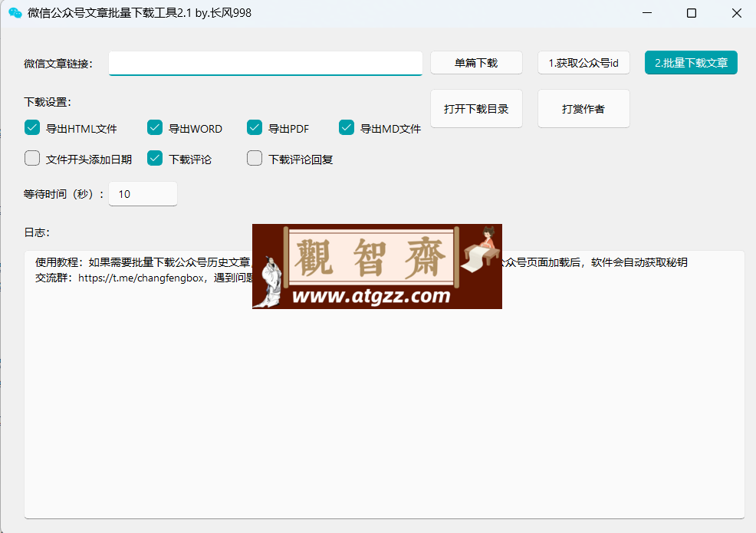The width and height of the screenshot is (756, 533).
Task: Disable 导出MD文件 export option
Action: coord(347,128)
